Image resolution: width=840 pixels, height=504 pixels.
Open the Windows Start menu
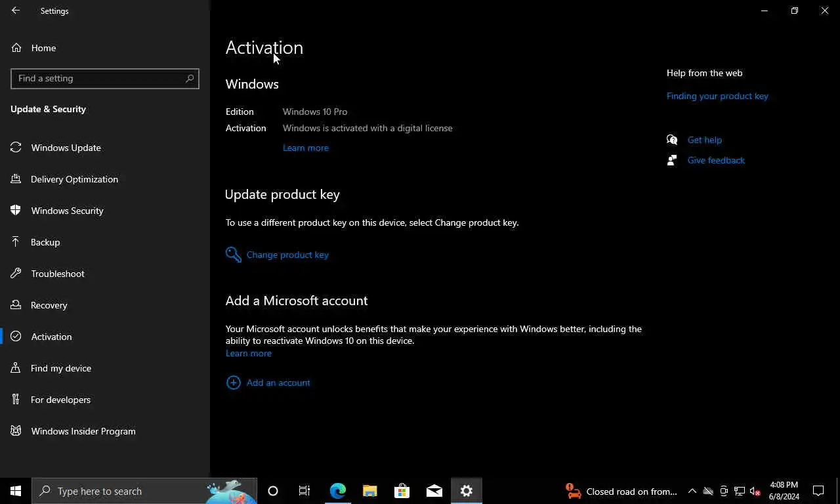[x=16, y=491]
